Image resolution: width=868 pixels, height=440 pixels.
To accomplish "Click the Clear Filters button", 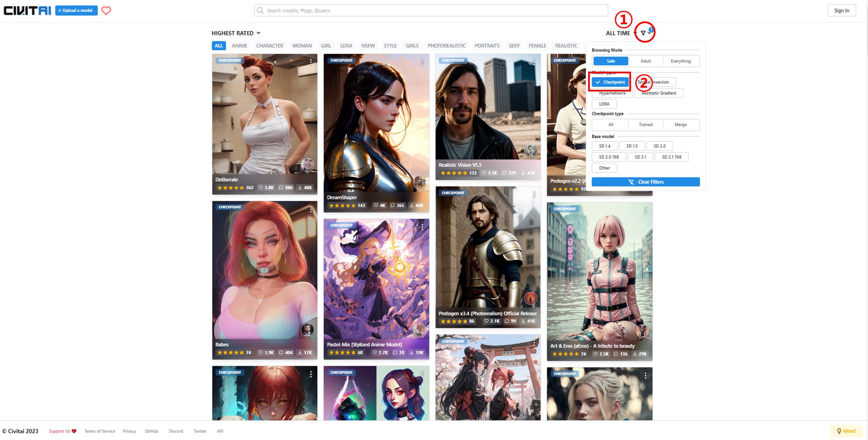I will [645, 182].
